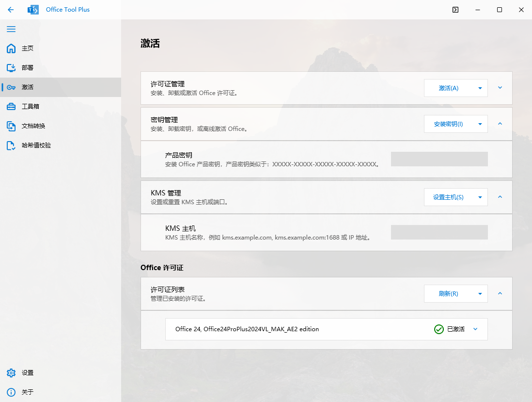Expand details of Office24ProPlus2024VL_MAK_AE2 license

tap(475, 329)
